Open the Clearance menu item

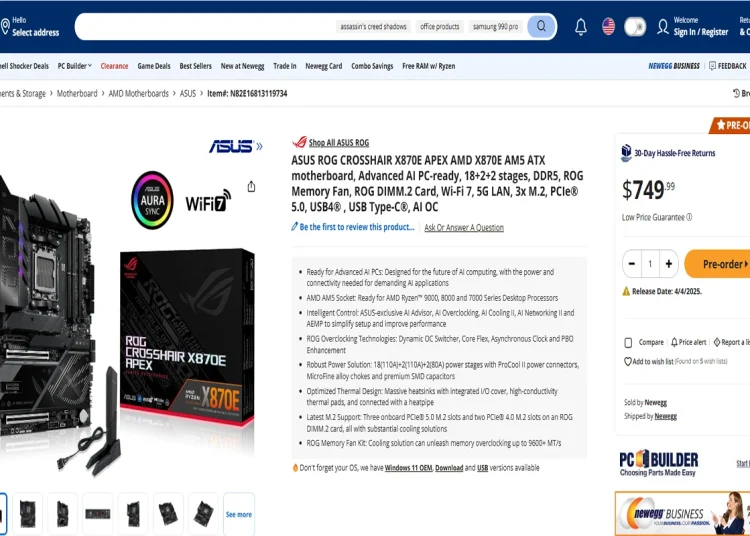pyautogui.click(x=114, y=66)
